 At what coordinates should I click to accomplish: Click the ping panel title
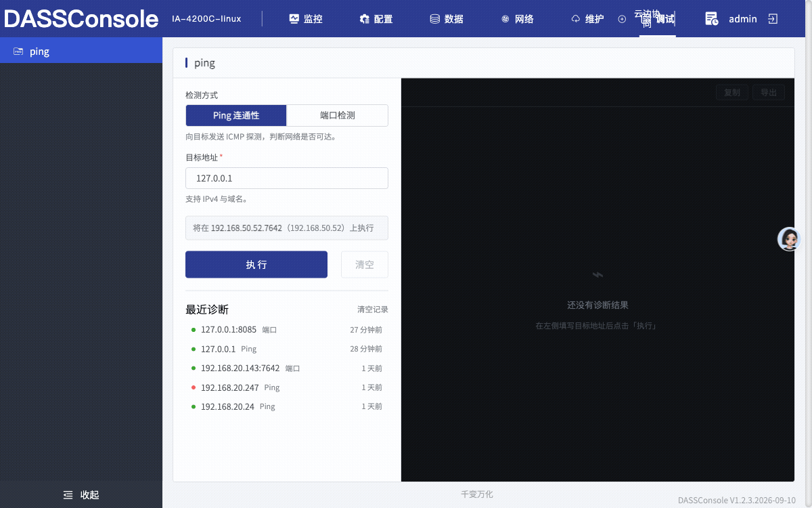(204, 63)
